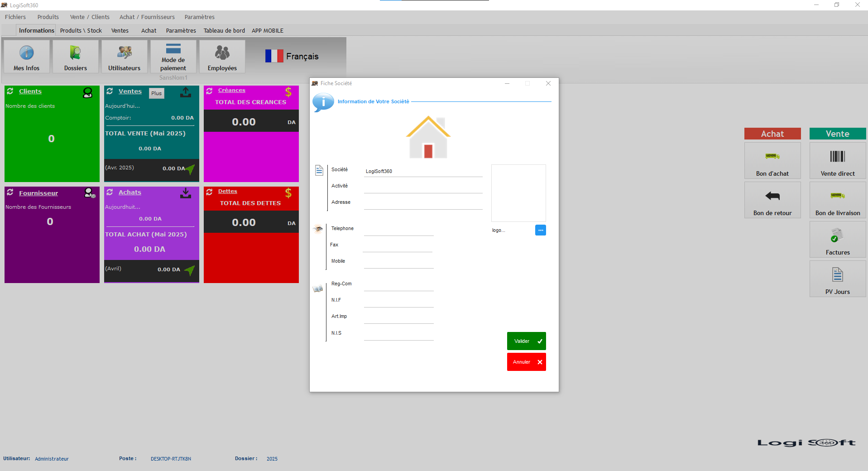The image size is (868, 471).
Task: Open the Produits menu
Action: 48,17
